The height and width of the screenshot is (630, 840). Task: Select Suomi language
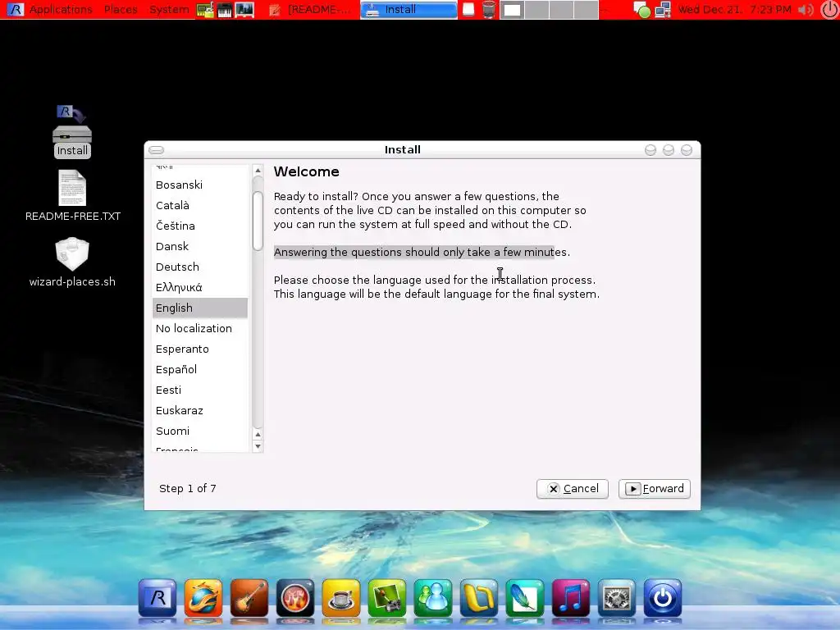click(x=200, y=431)
